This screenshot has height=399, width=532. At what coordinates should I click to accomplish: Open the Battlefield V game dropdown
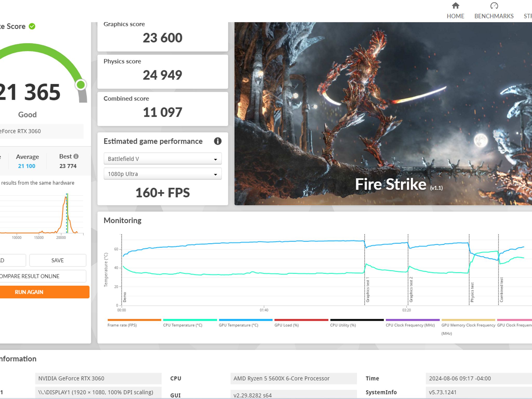coord(163,159)
